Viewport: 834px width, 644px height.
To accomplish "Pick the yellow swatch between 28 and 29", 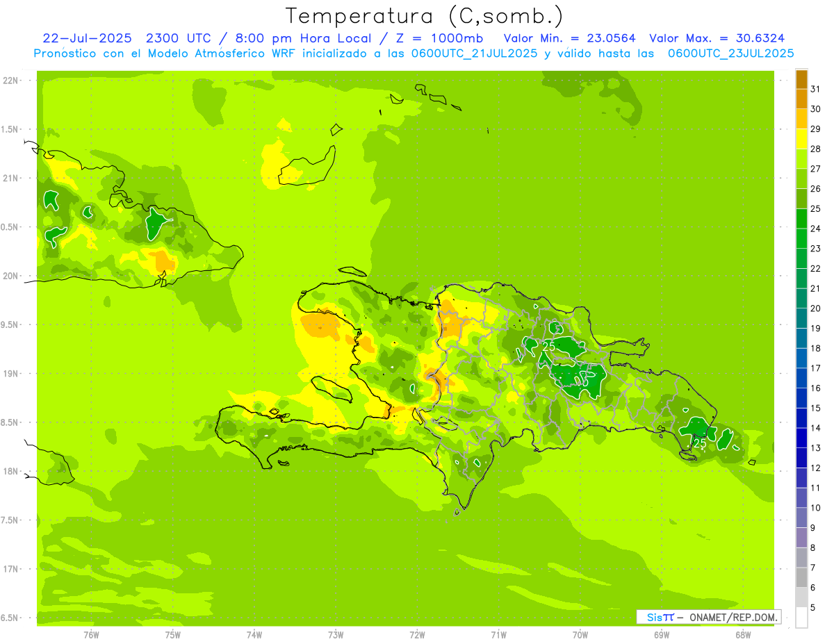I will [801, 139].
